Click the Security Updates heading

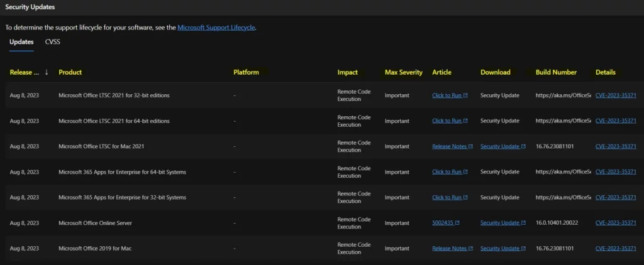tap(30, 7)
